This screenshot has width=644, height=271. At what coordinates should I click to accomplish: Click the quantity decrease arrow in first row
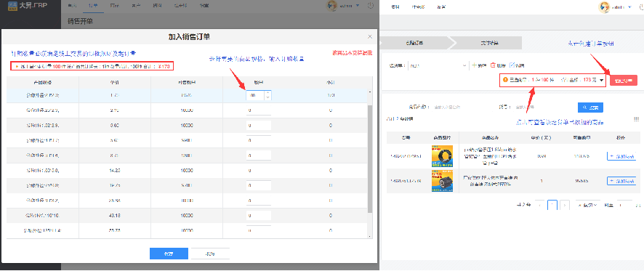(x=267, y=98)
